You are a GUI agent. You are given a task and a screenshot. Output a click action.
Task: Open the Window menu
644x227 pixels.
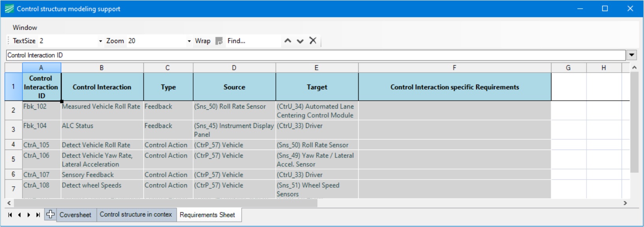[x=25, y=28]
